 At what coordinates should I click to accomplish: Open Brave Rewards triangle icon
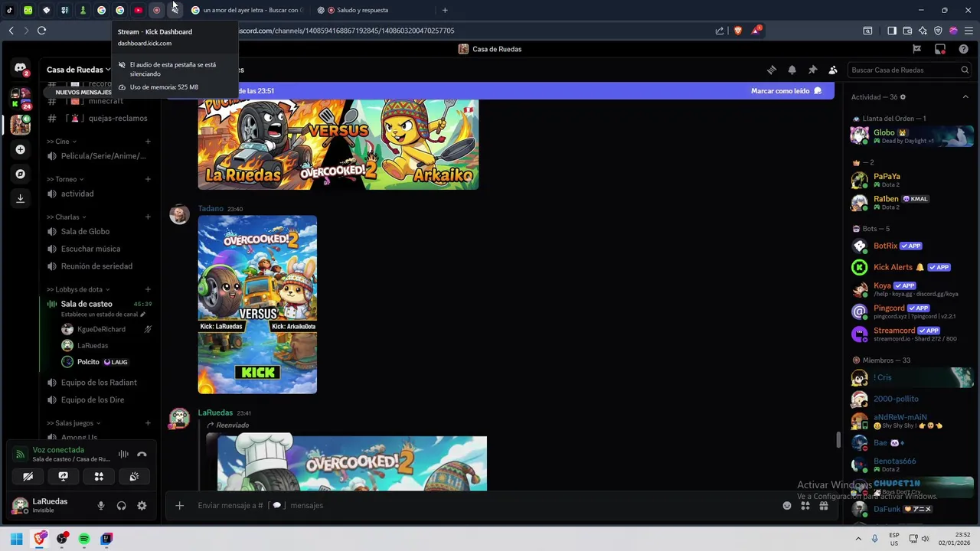pyautogui.click(x=756, y=31)
